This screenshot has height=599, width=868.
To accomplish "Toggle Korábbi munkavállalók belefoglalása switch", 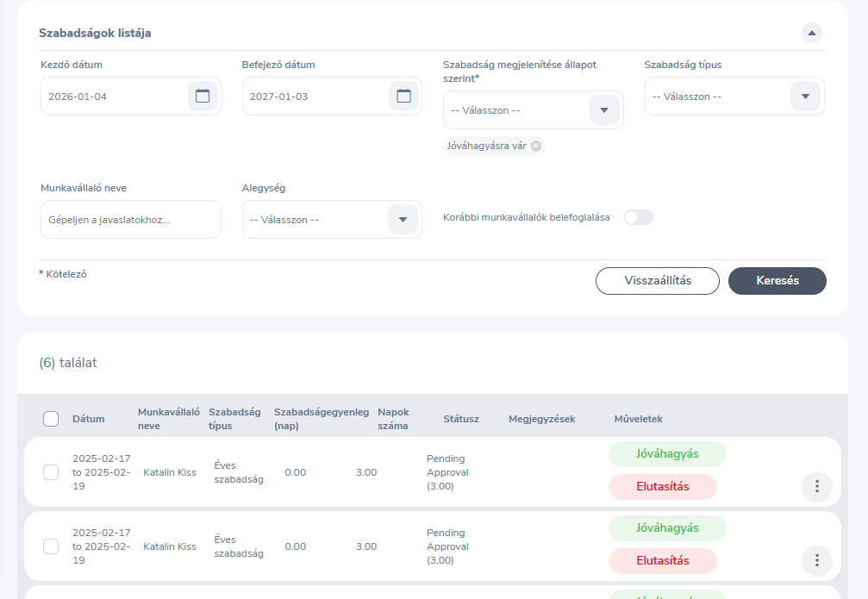I will [638, 217].
